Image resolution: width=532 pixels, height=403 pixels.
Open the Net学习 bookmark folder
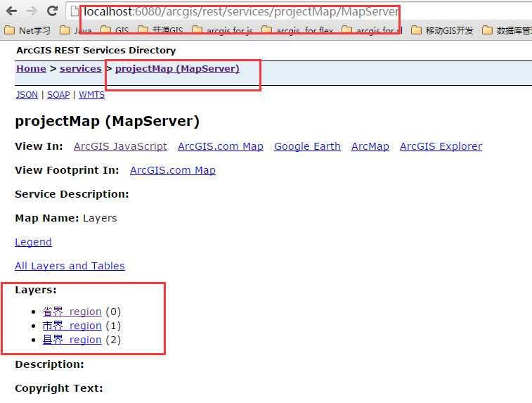(x=27, y=30)
